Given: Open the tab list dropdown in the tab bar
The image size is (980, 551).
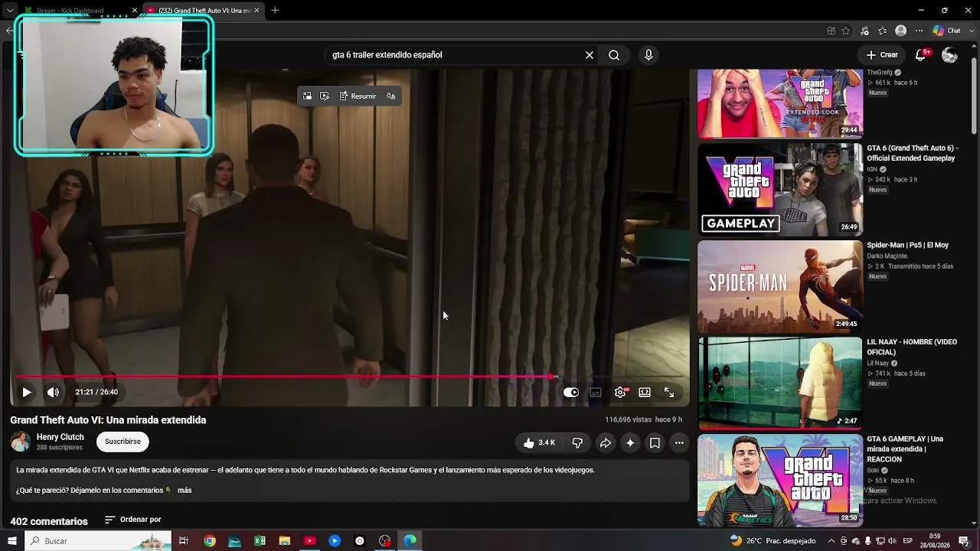Looking at the screenshot, I should point(9,11).
